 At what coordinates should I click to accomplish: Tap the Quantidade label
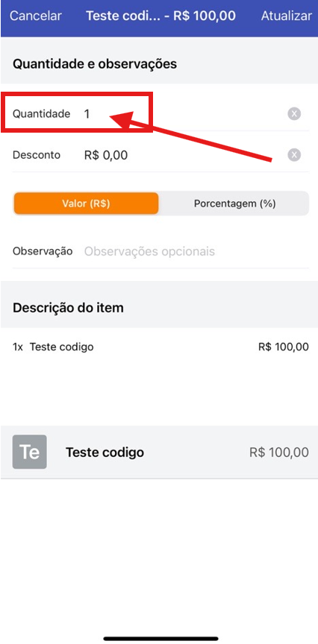[42, 114]
